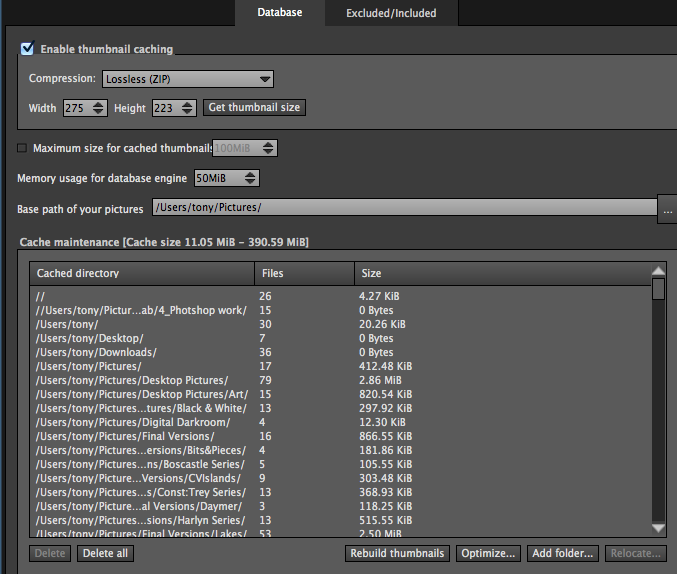Click scroll down arrow in cache list

[658, 528]
